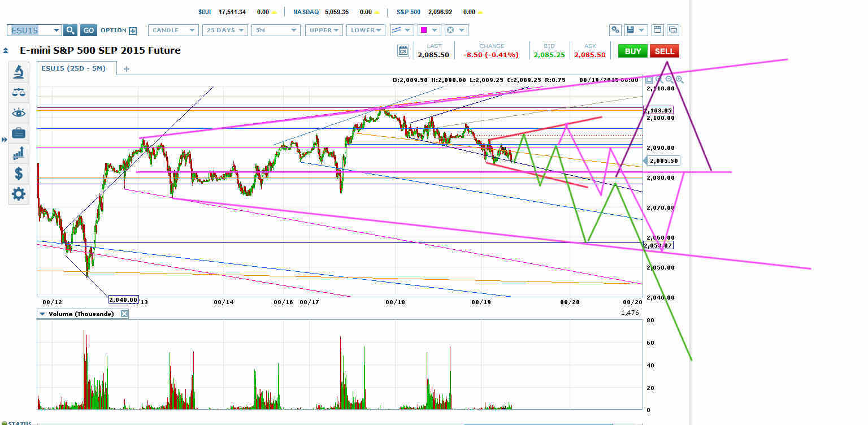Add a new chart tab

(127, 69)
